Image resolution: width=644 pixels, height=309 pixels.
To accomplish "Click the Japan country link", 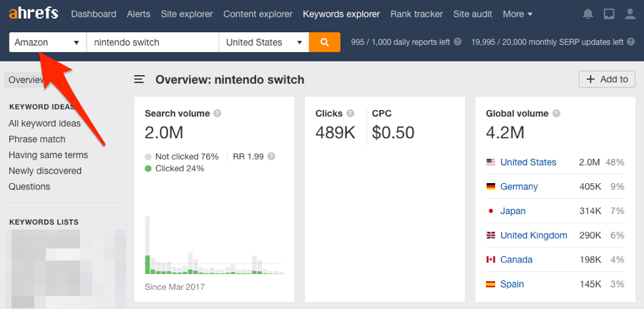I will pyautogui.click(x=512, y=211).
